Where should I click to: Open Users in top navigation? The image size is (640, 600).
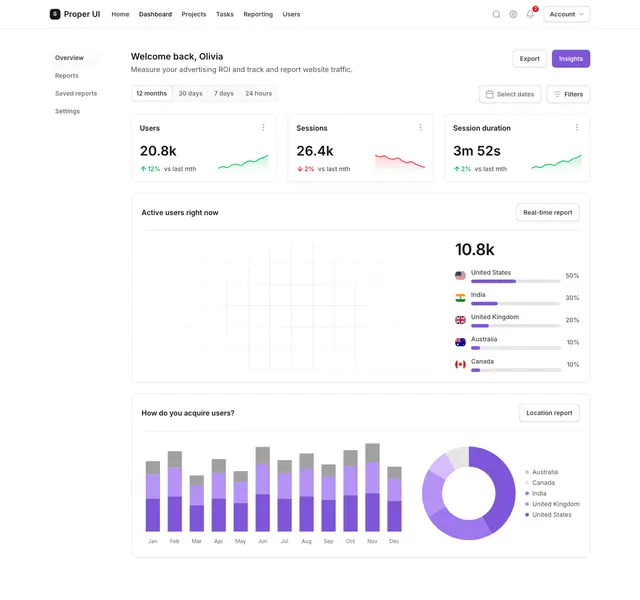click(291, 14)
